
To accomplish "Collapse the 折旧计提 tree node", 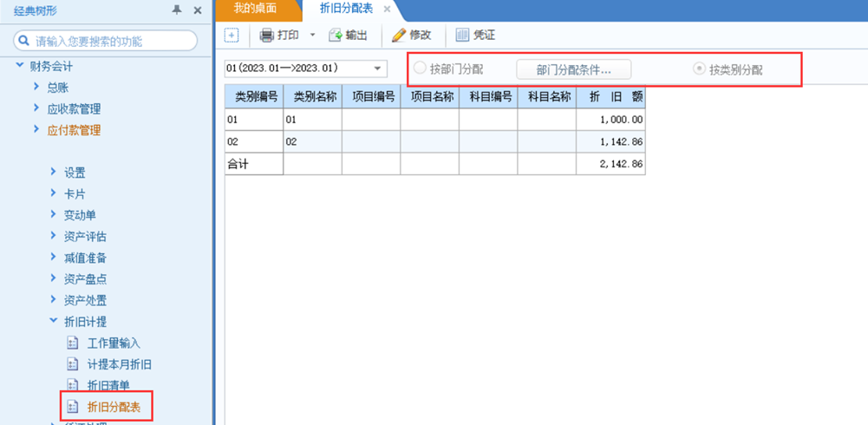I will pyautogui.click(x=53, y=320).
